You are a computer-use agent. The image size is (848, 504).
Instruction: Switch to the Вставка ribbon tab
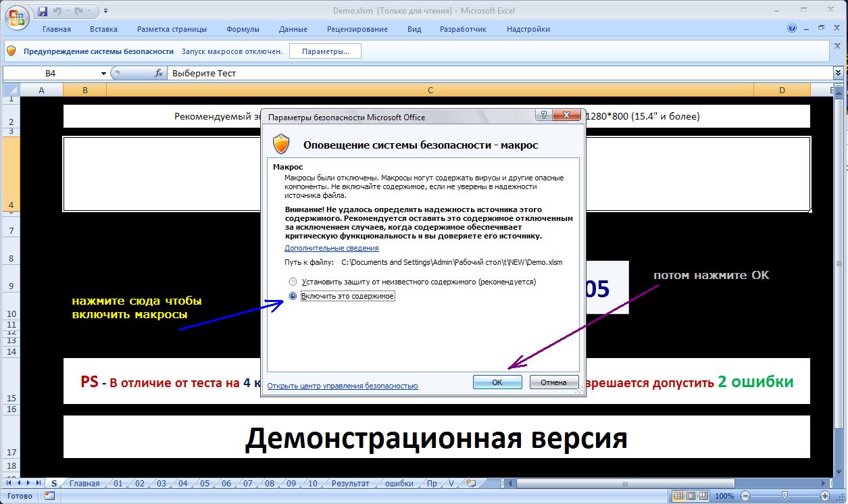(x=103, y=29)
